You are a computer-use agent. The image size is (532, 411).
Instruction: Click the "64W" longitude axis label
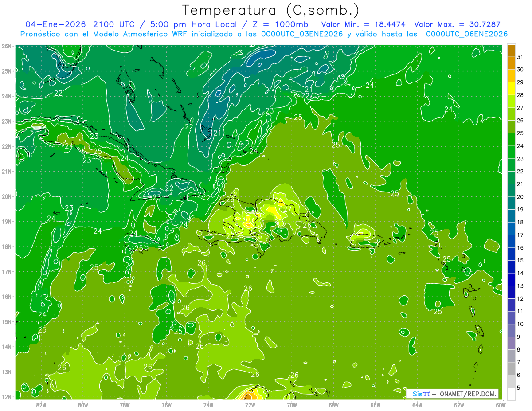tap(417, 405)
